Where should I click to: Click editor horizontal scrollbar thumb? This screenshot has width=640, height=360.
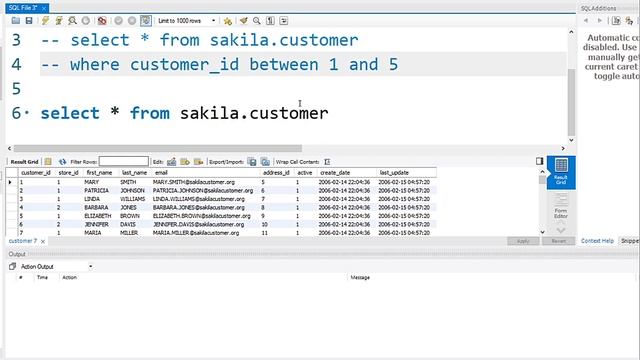[158, 148]
